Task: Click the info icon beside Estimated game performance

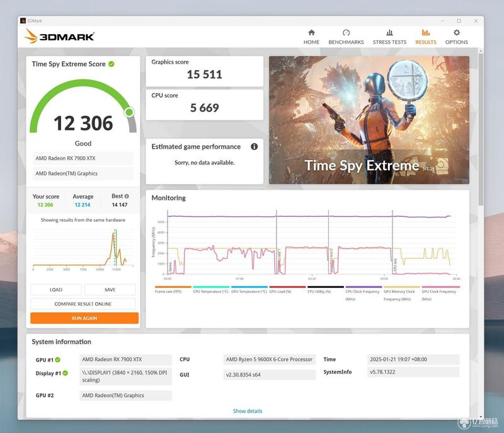Action: click(254, 147)
